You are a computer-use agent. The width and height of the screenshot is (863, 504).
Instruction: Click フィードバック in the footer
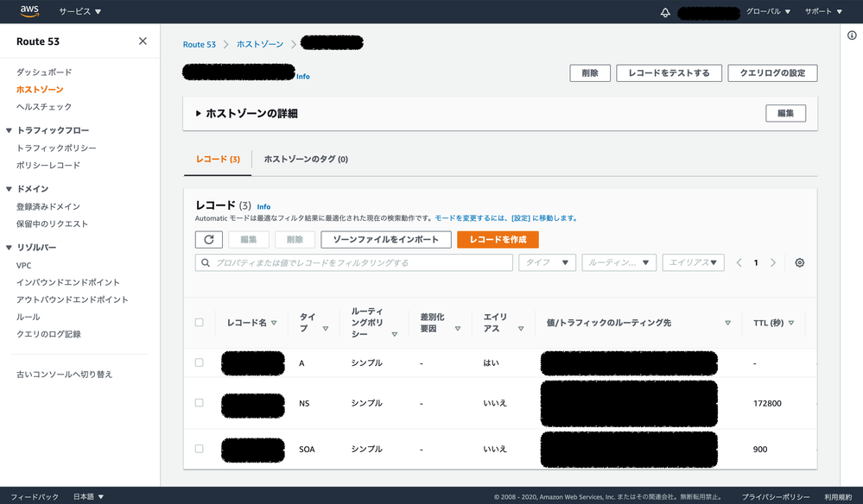[35, 497]
